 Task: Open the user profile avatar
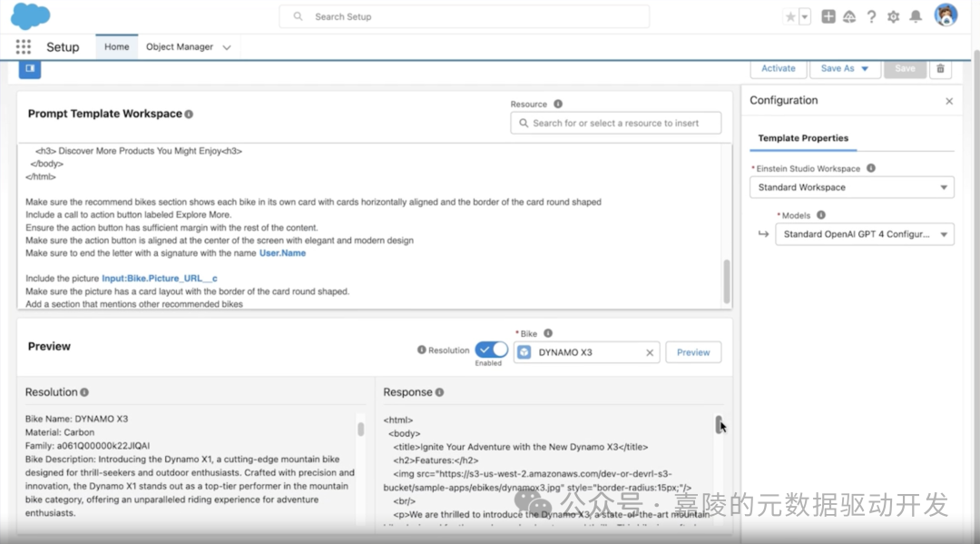point(946,15)
